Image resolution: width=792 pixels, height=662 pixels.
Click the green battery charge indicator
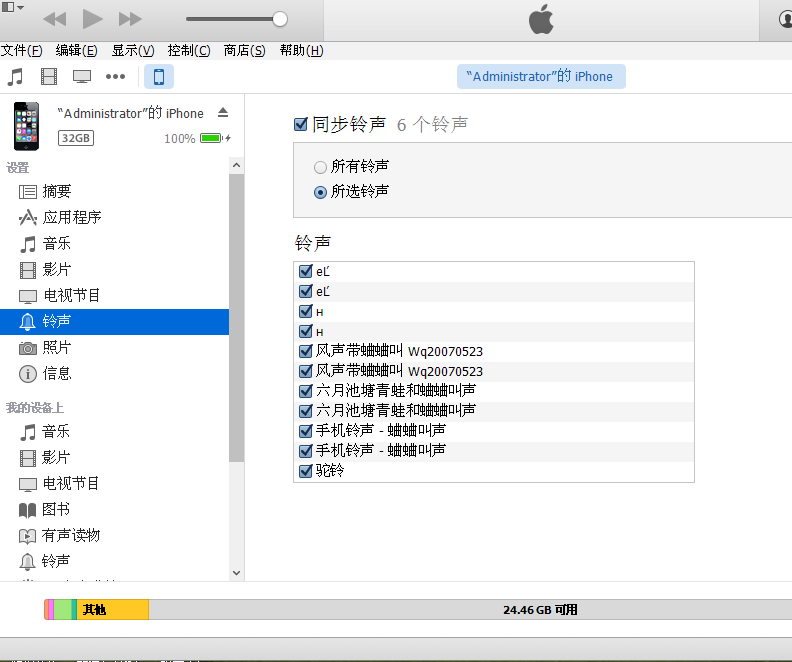pos(211,138)
